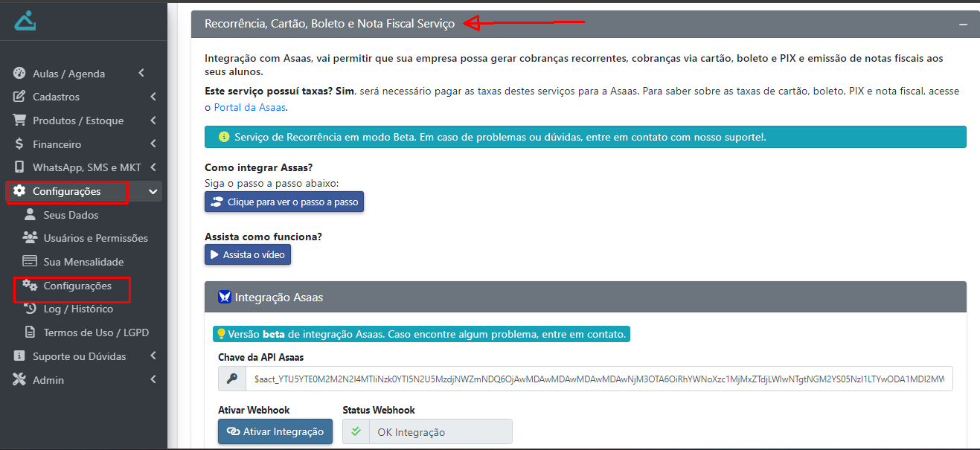The height and width of the screenshot is (450, 980).
Task: Click into the Chave da API Asaas field
Action: coord(599,379)
